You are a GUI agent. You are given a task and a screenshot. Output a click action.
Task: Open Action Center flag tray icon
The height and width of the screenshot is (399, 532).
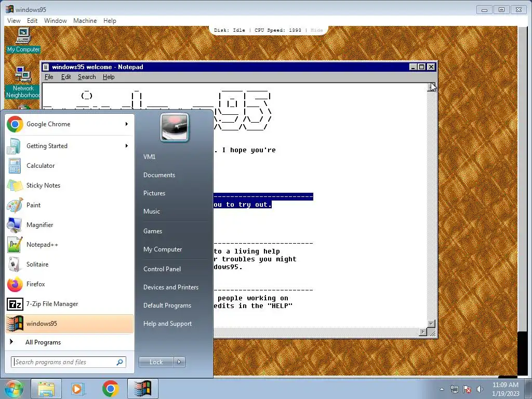coord(467,389)
